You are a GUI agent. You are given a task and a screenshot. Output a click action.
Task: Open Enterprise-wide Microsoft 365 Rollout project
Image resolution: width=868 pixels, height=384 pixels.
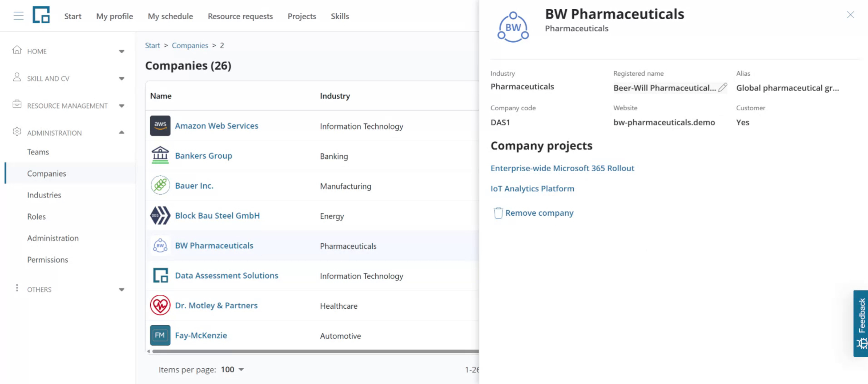pos(562,168)
